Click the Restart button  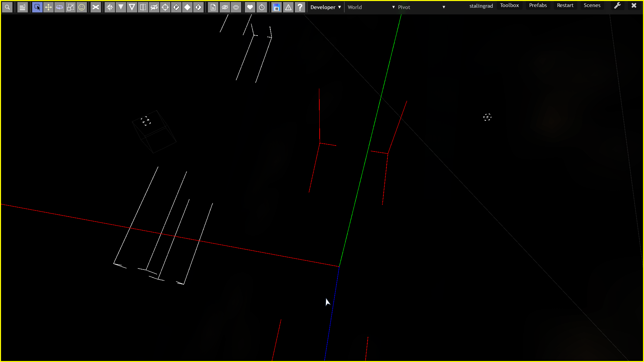[565, 5]
